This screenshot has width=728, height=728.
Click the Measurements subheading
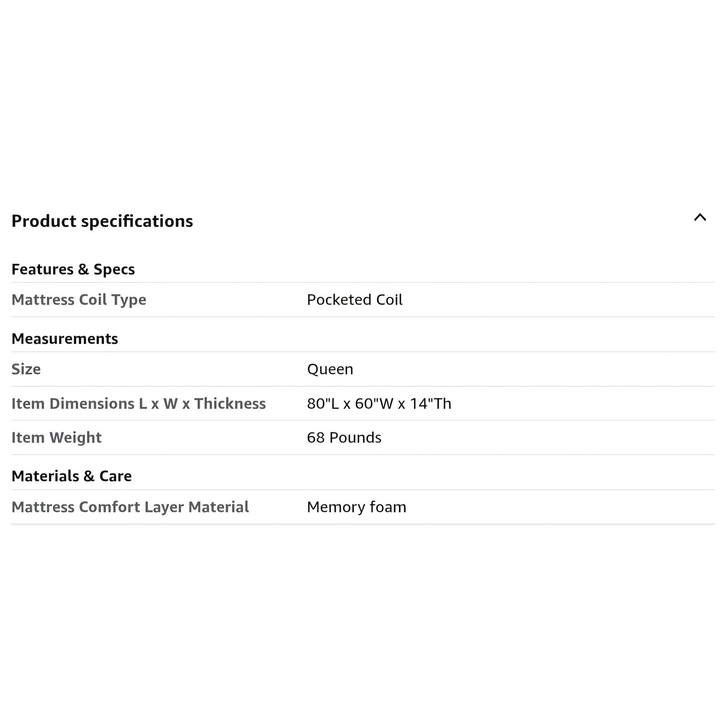[65, 339]
